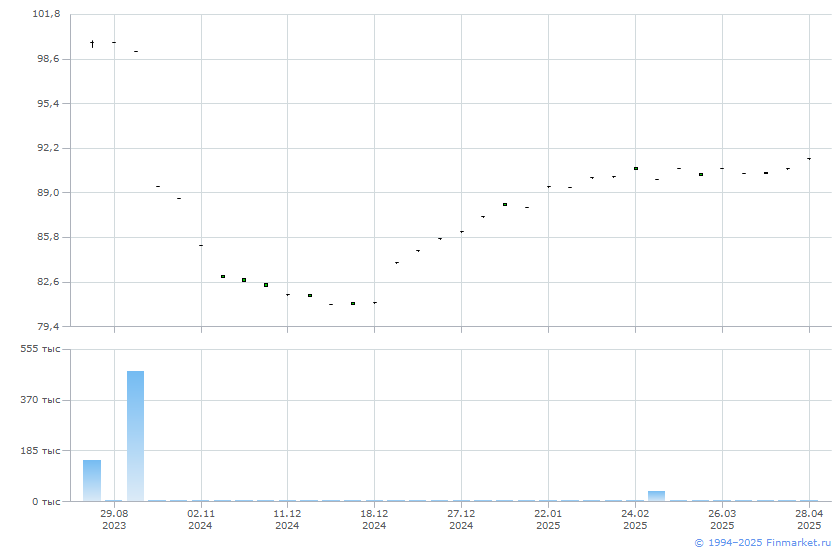Click the '26.03 2025' date label
The image size is (840, 550).
point(722,519)
